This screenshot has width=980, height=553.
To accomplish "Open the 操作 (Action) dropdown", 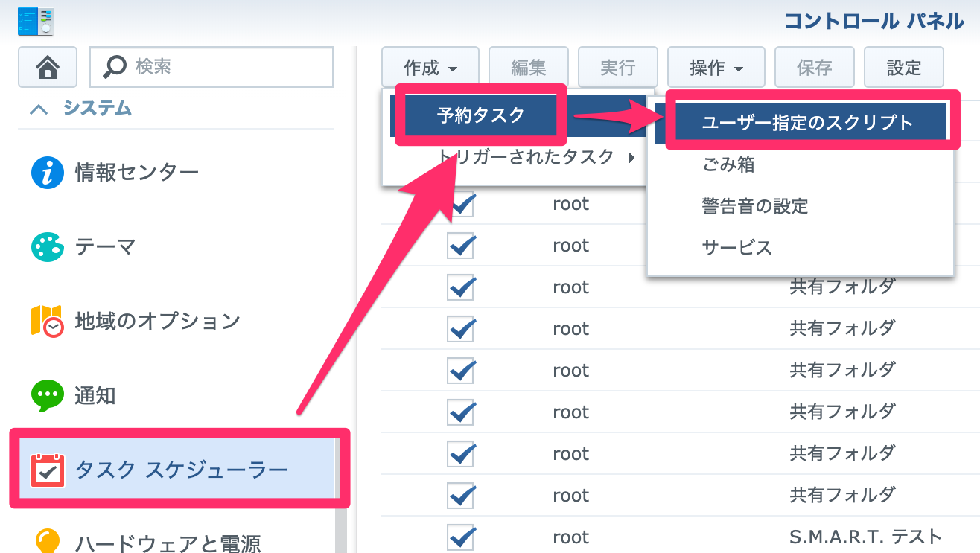I will point(716,68).
